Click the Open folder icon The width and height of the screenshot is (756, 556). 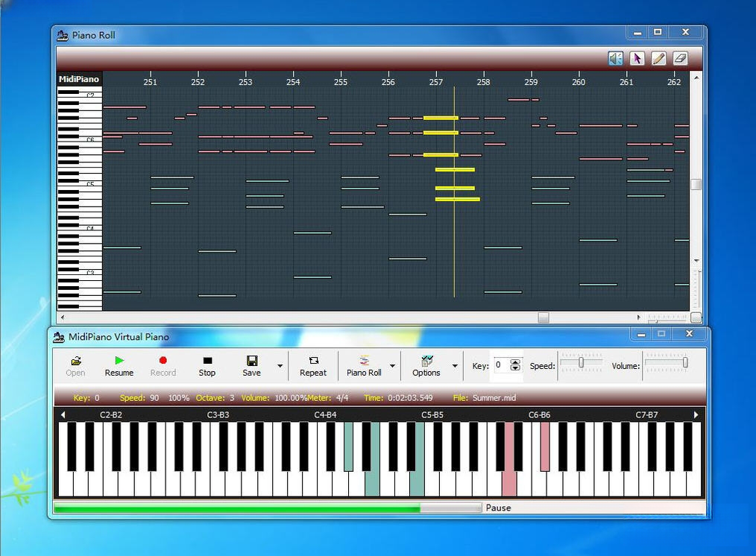pyautogui.click(x=76, y=366)
